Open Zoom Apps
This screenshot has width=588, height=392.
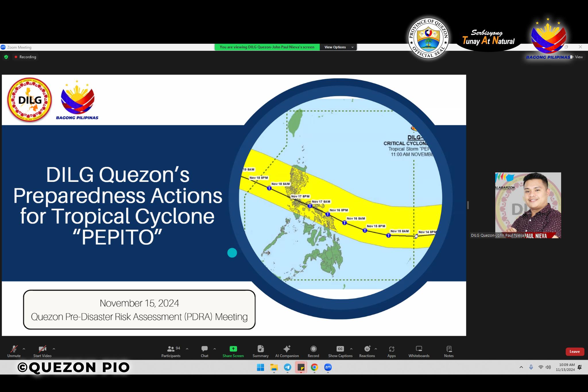pyautogui.click(x=391, y=351)
